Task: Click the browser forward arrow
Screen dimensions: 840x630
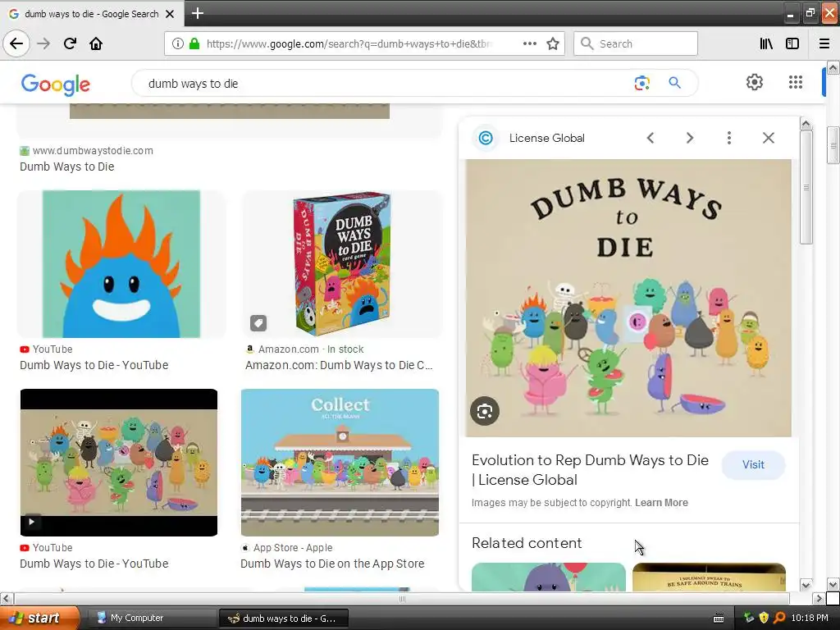Action: (x=43, y=43)
